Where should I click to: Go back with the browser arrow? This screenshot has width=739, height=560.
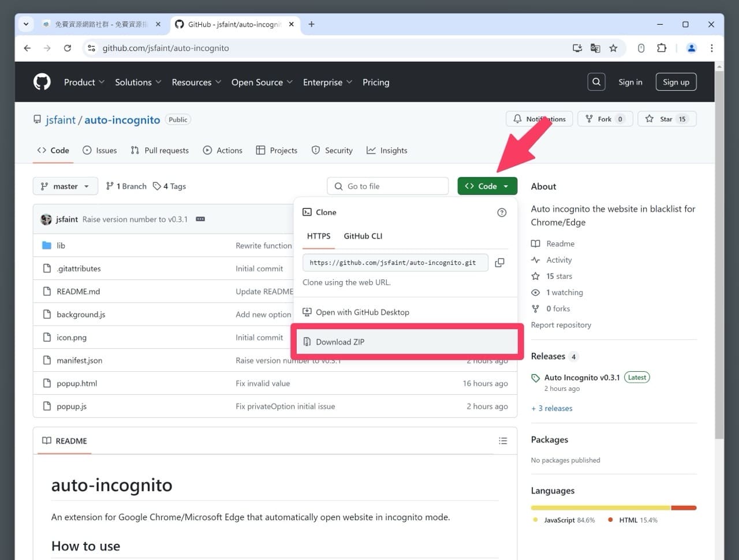(x=27, y=48)
